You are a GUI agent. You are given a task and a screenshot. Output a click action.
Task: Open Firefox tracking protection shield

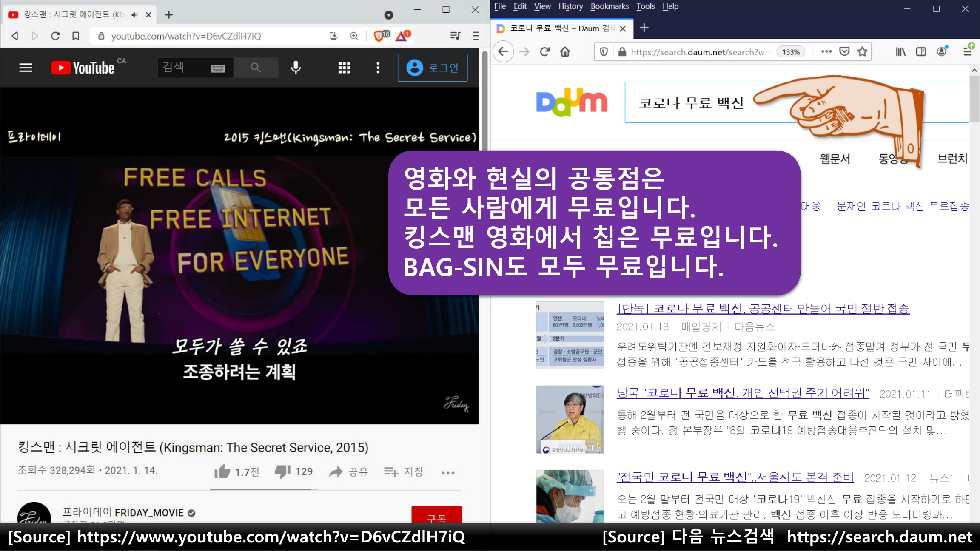(x=603, y=52)
